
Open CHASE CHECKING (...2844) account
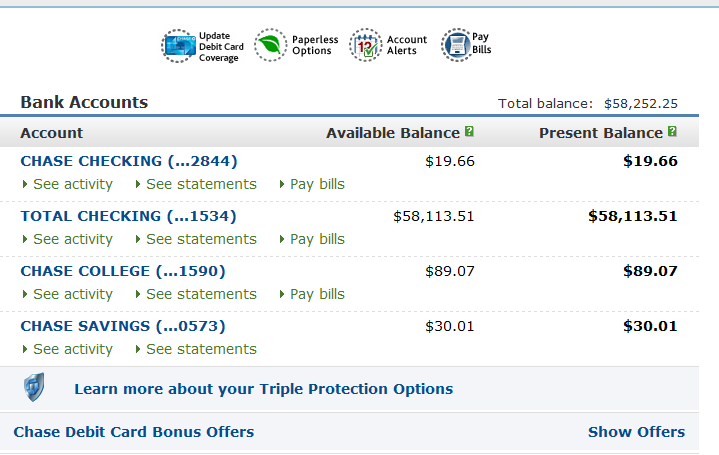[129, 161]
